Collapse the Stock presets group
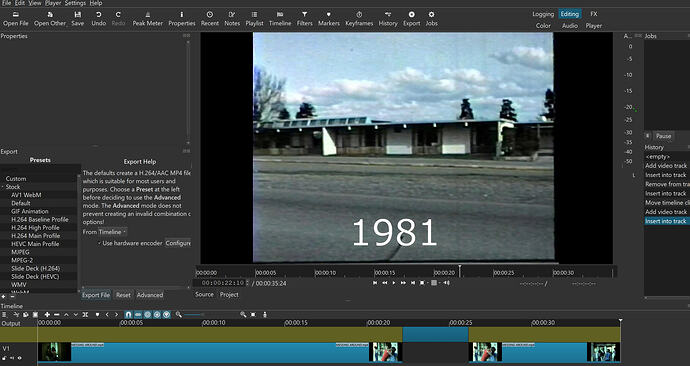Image resolution: width=690 pixels, height=366 pixels. click(3, 187)
